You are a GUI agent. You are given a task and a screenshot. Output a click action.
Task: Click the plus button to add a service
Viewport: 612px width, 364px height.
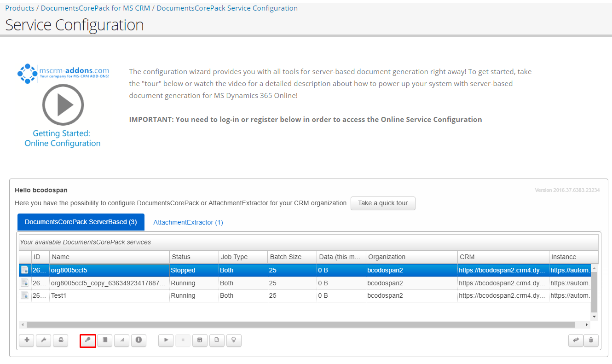(26, 340)
